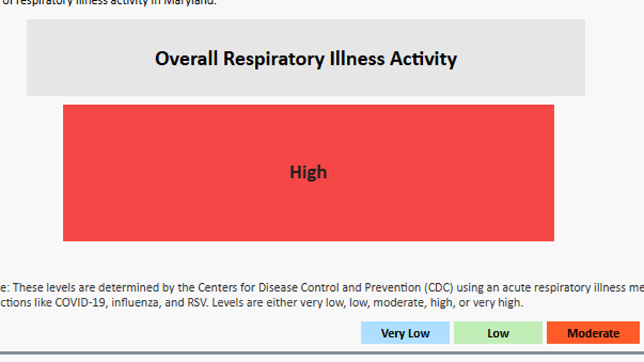Click the red High activity box

(308, 173)
